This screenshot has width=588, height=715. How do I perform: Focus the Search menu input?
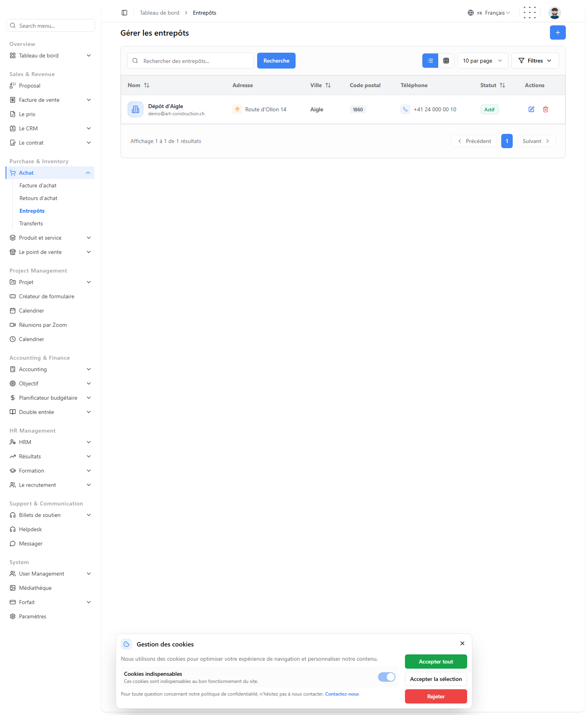[51, 25]
